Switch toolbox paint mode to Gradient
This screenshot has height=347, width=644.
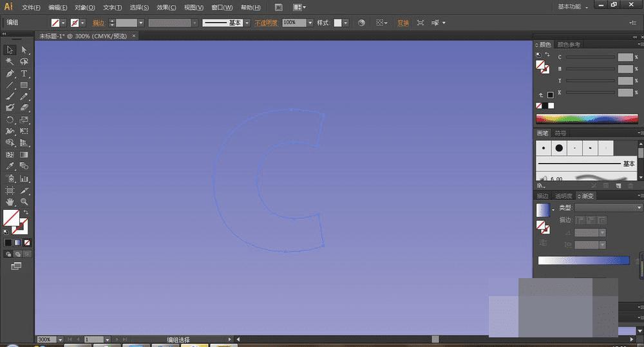[x=17, y=243]
